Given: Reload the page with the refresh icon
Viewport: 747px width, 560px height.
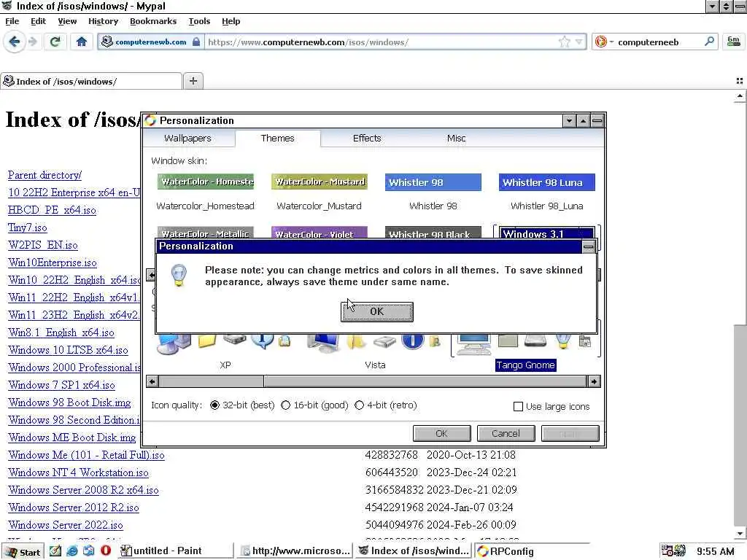Looking at the screenshot, I should coord(55,42).
